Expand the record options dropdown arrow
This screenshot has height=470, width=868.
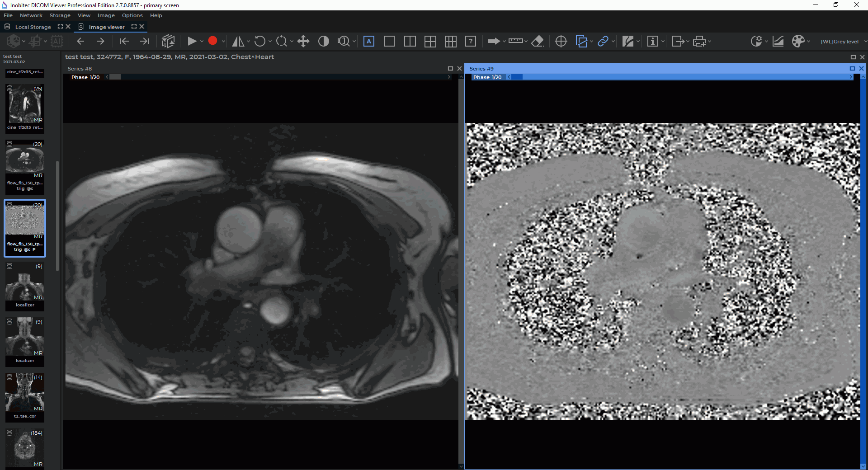click(x=223, y=41)
